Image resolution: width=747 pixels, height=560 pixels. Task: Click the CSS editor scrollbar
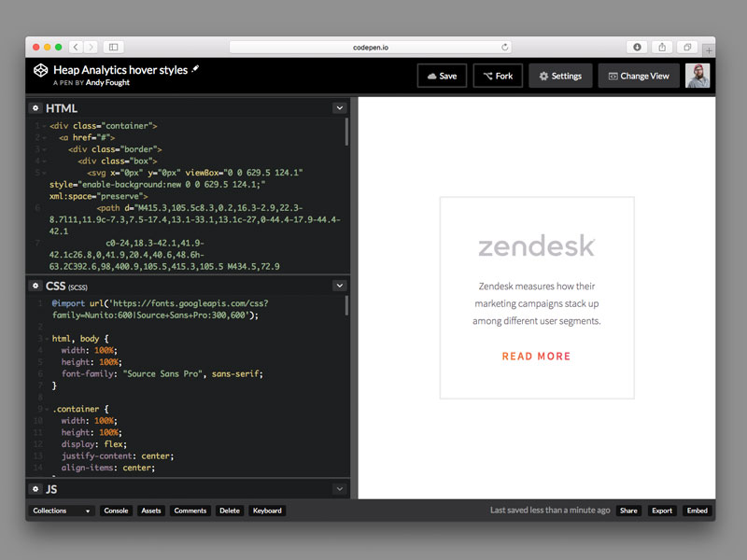346,305
